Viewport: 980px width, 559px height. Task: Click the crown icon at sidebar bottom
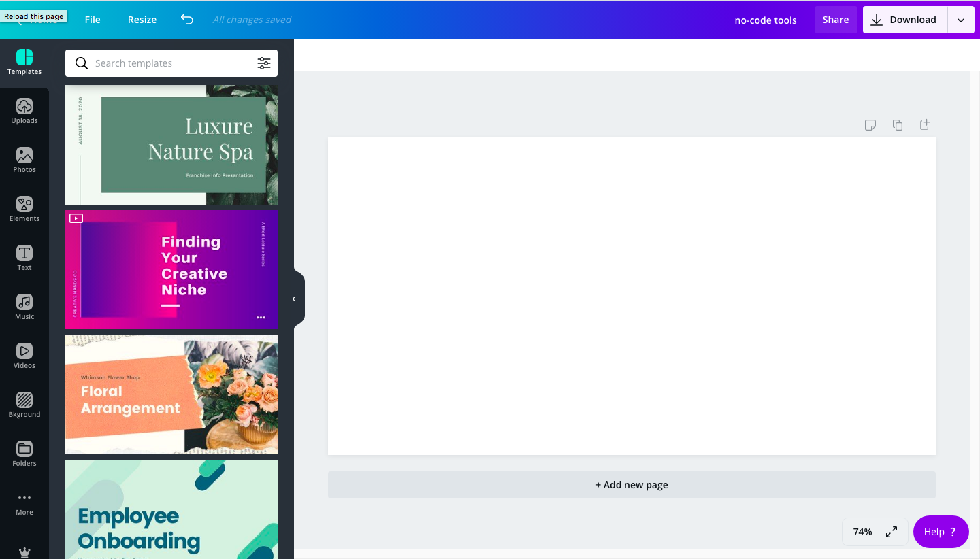pyautogui.click(x=24, y=552)
